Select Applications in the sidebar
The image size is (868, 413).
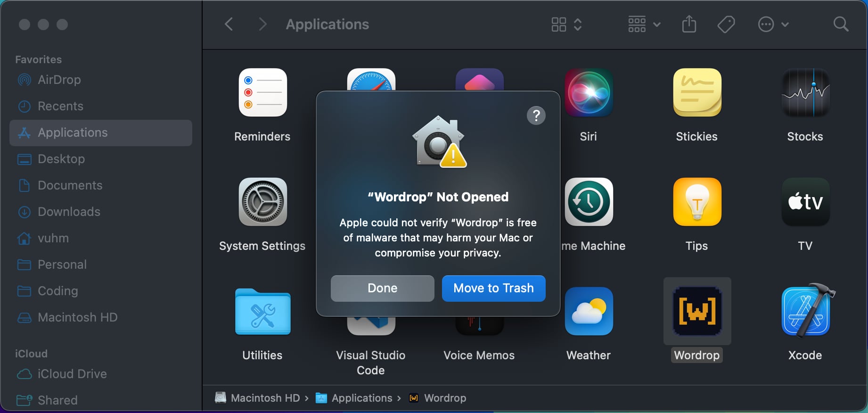pyautogui.click(x=101, y=132)
